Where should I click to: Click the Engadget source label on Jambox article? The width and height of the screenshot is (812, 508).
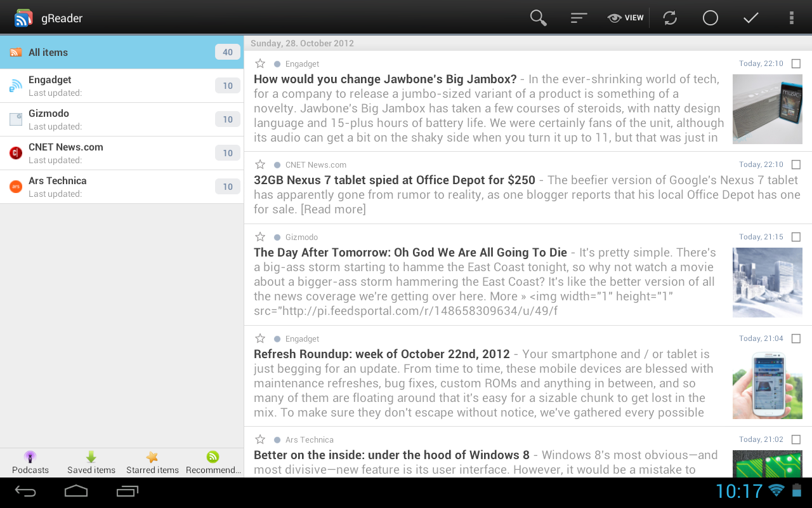302,64
